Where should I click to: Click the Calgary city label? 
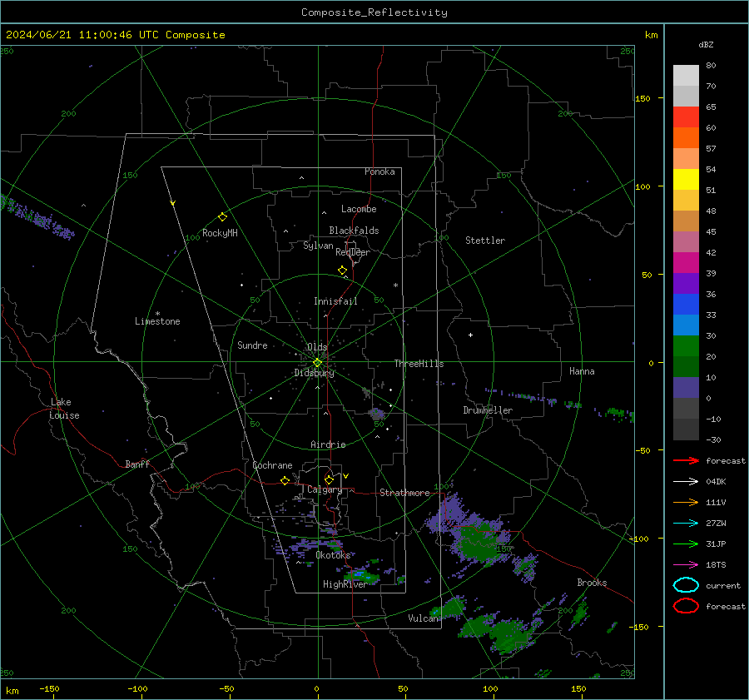point(325,489)
